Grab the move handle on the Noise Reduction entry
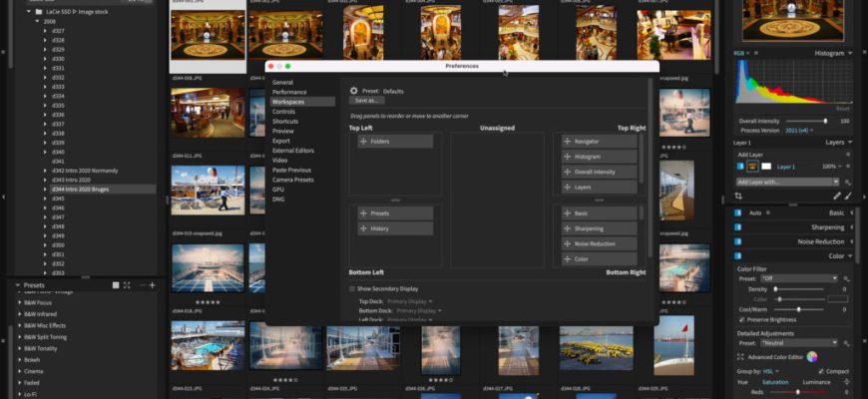The width and height of the screenshot is (868, 399). click(x=568, y=244)
